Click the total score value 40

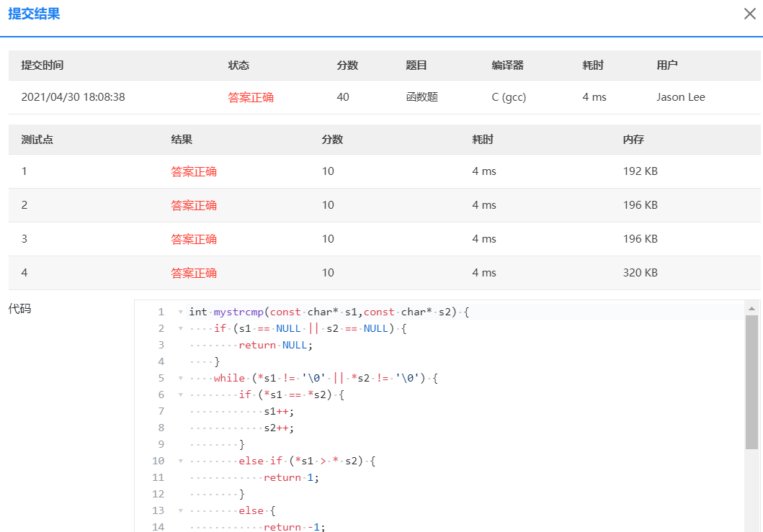[342, 97]
